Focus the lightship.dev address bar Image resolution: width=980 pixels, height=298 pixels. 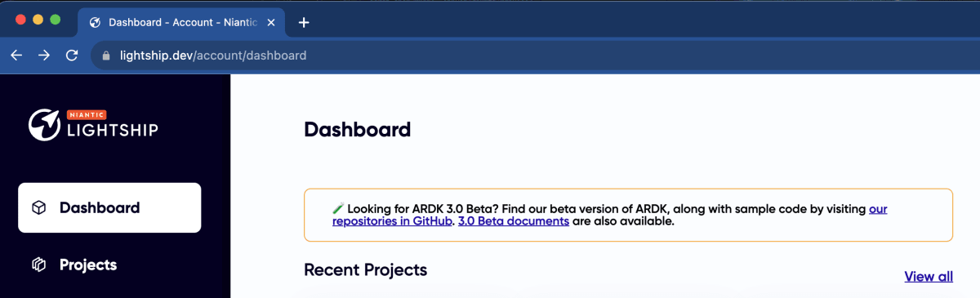[531, 56]
